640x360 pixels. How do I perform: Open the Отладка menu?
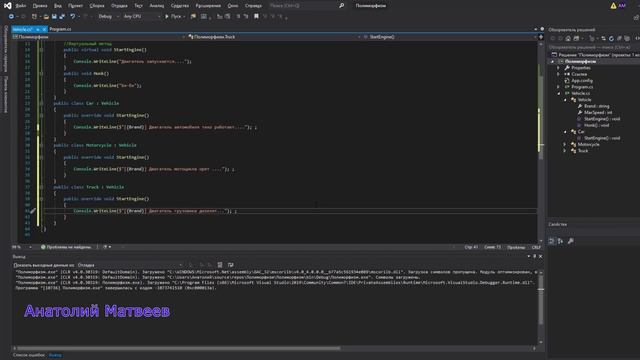(x=119, y=6)
